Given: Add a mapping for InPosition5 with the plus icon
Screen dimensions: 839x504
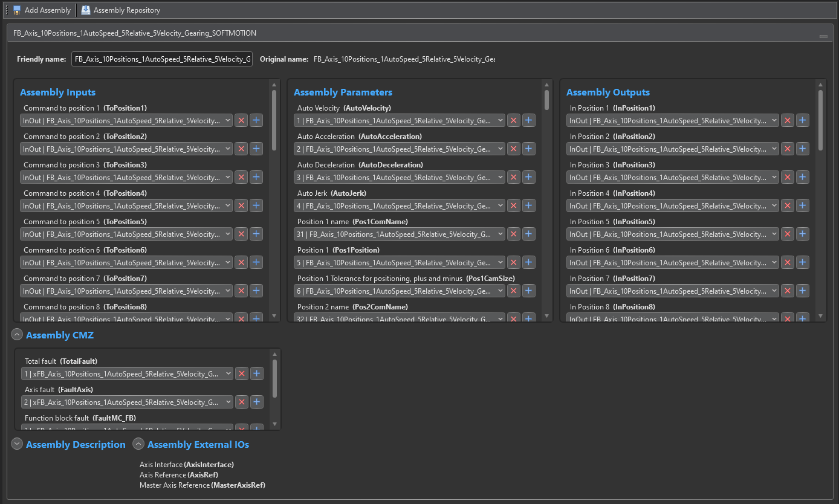Looking at the screenshot, I should tap(803, 234).
